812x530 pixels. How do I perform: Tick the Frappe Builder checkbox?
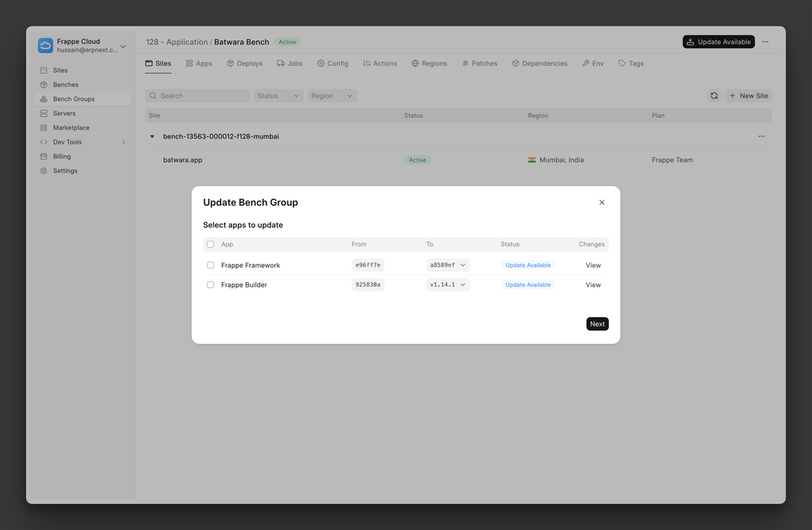point(210,284)
